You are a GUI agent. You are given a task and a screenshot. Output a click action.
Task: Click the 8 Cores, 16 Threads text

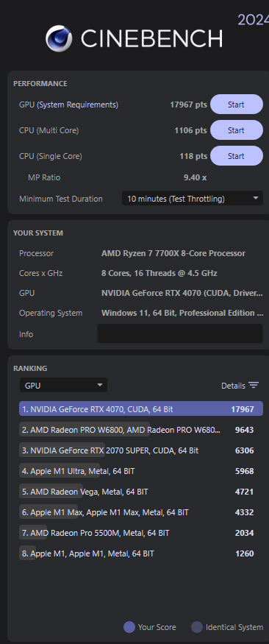click(x=159, y=273)
